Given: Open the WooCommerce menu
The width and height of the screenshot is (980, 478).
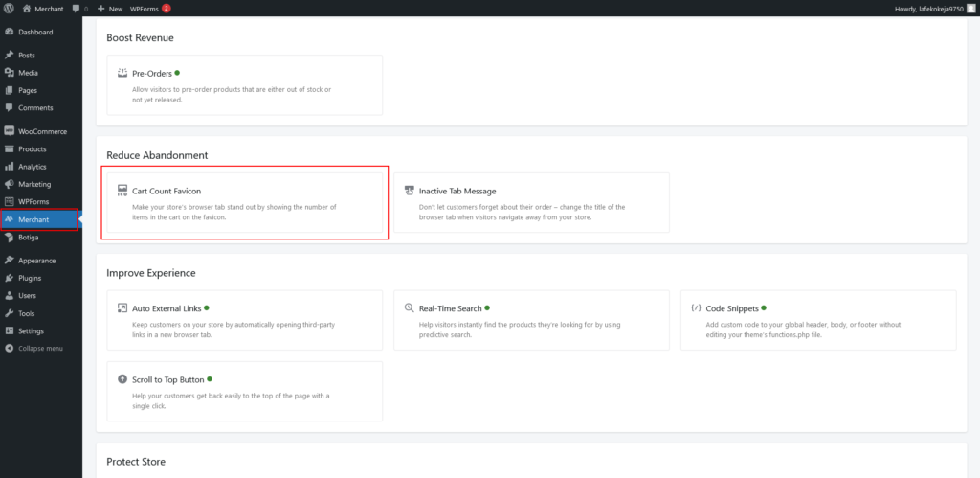Looking at the screenshot, I should tap(41, 131).
